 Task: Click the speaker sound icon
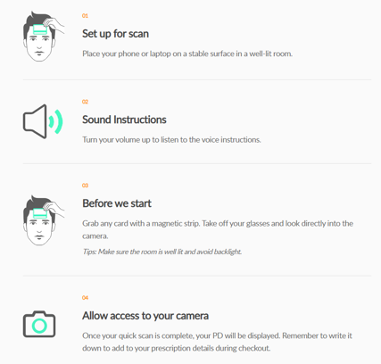tap(43, 121)
